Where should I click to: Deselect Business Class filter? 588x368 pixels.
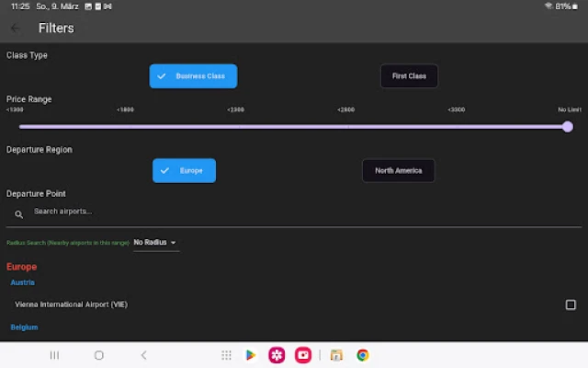pos(193,76)
